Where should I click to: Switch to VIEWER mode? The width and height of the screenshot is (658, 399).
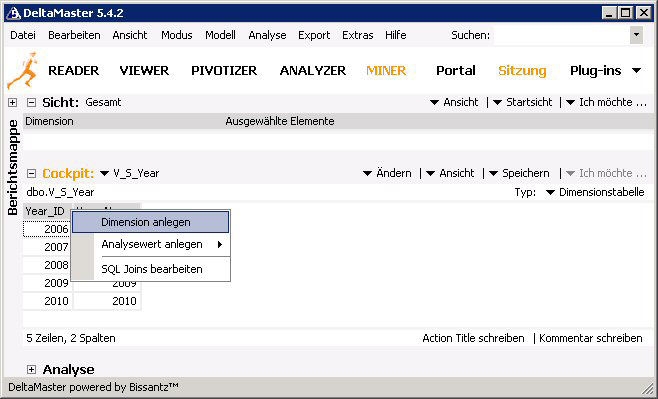pos(144,70)
